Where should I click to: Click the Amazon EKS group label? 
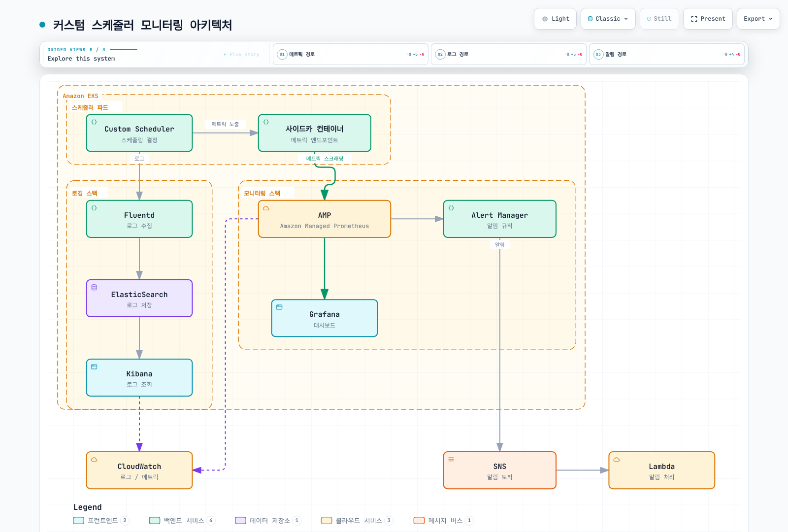click(x=81, y=96)
